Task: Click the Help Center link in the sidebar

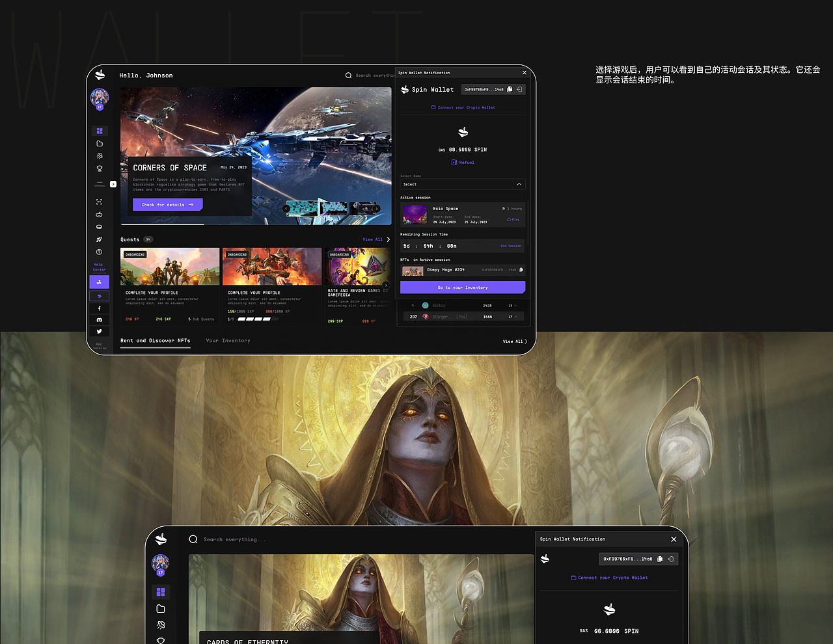Action: pos(99,267)
